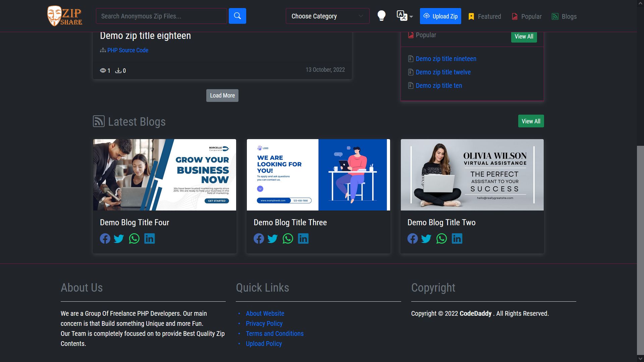Share Demo Blog Title Two on WhatsApp
The width and height of the screenshot is (644, 362).
point(441,238)
